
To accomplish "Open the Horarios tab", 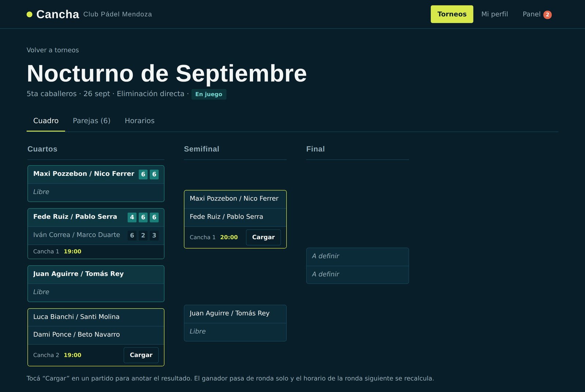I will 140,121.
